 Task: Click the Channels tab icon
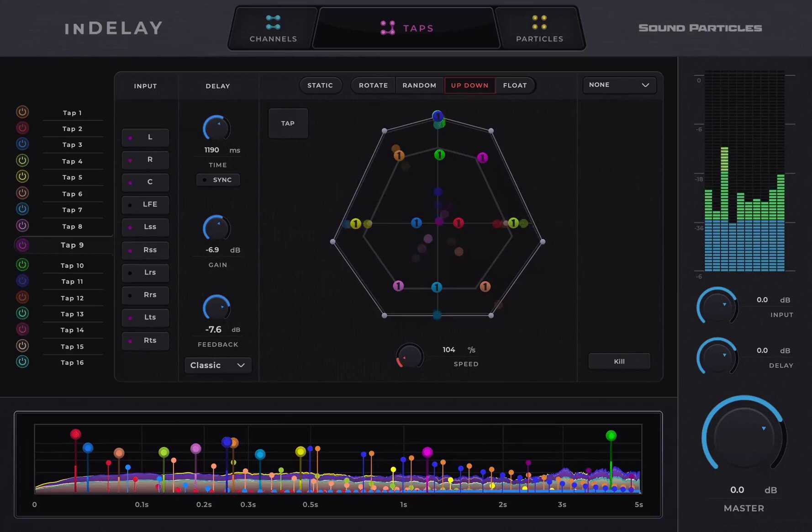pos(273,22)
